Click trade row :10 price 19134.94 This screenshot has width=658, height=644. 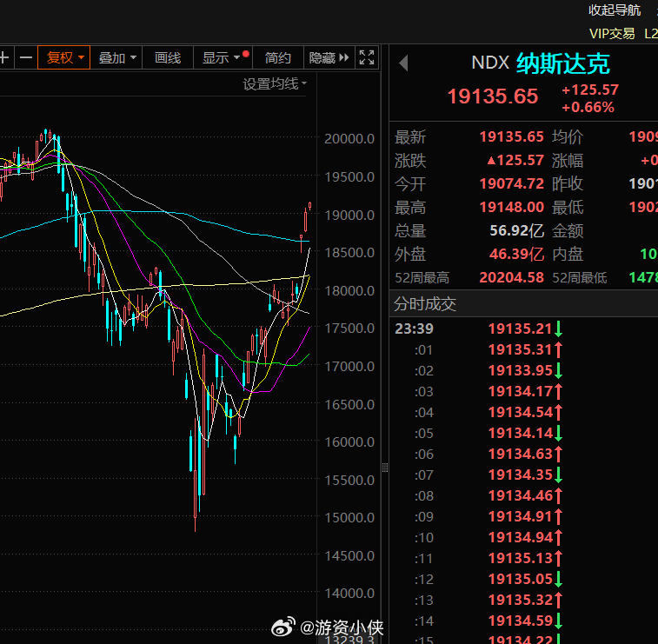click(521, 537)
